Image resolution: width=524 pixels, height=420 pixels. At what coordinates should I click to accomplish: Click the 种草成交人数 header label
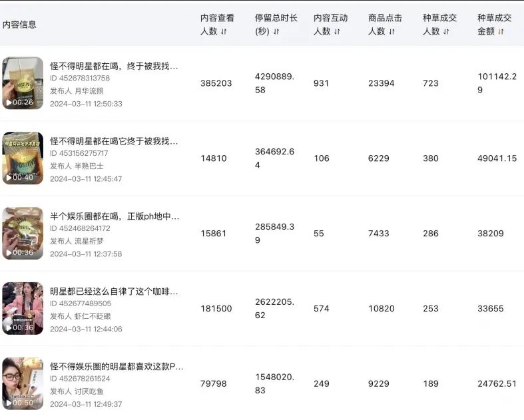click(439, 25)
